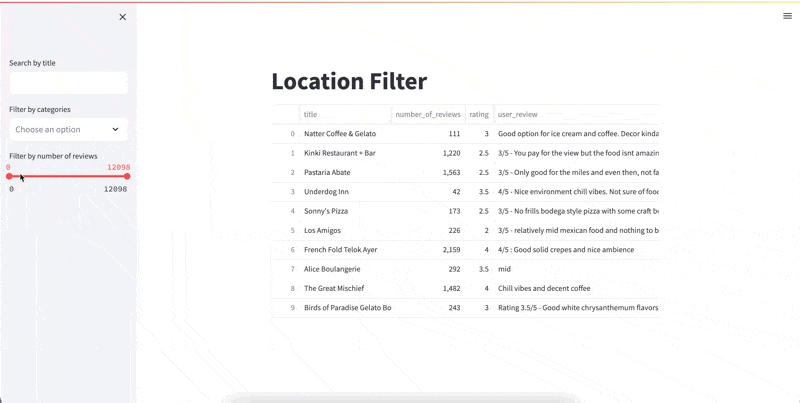
Task: Close the sidebar with the X icon
Action: [123, 17]
